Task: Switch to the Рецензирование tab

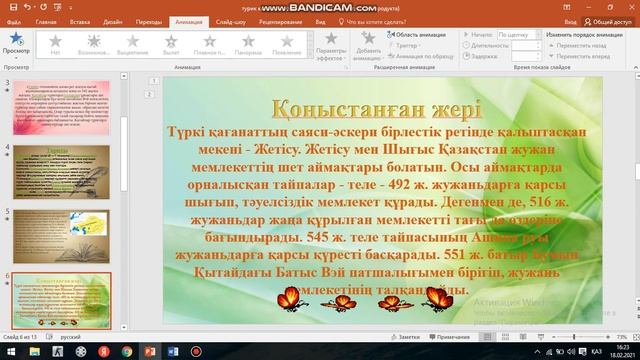Action: point(280,22)
